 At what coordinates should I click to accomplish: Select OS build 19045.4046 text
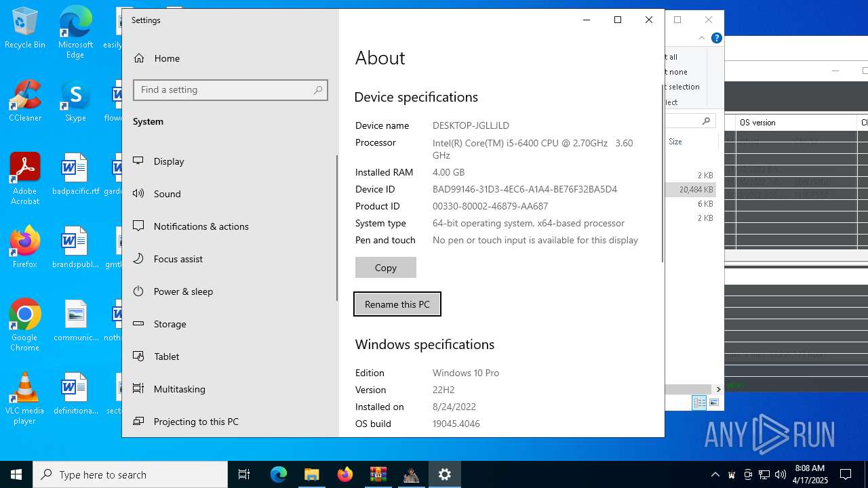click(x=456, y=424)
